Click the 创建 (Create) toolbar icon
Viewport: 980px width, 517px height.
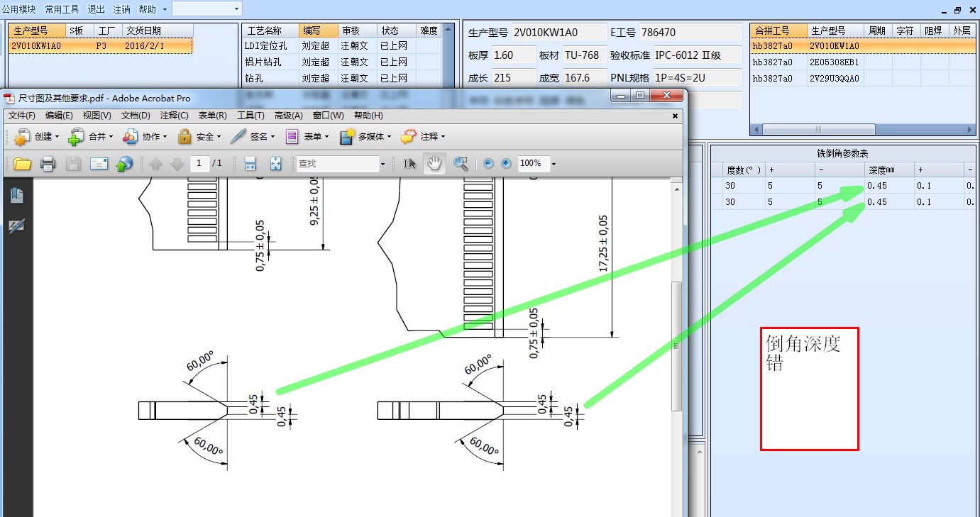pos(22,136)
